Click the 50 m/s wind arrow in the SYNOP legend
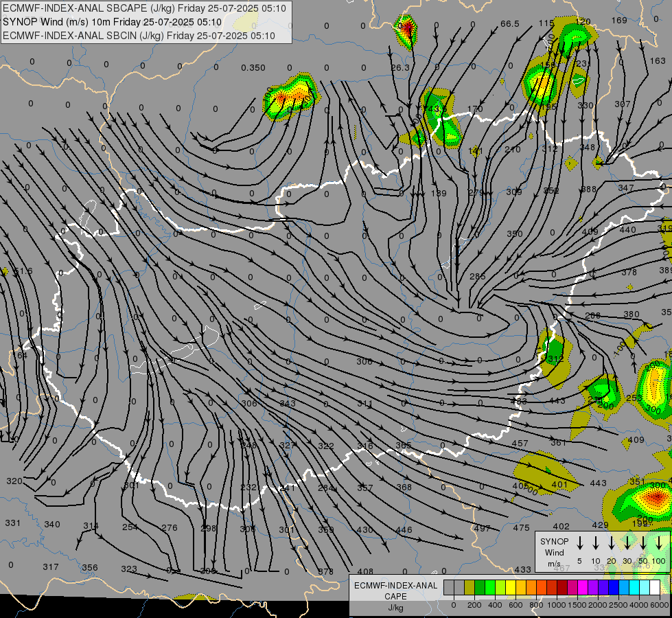Screen dimensions: 672x618 643,543
